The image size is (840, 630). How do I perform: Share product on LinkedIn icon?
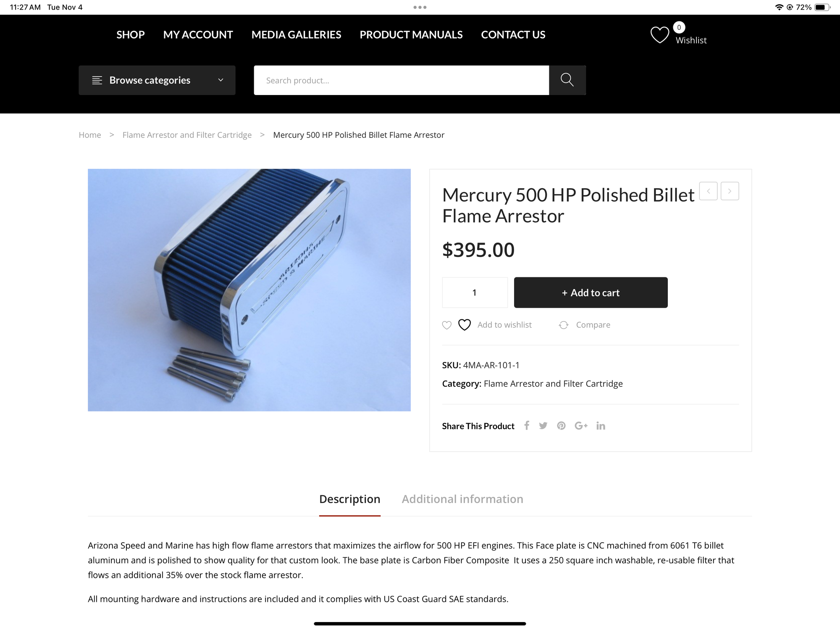[x=601, y=426]
